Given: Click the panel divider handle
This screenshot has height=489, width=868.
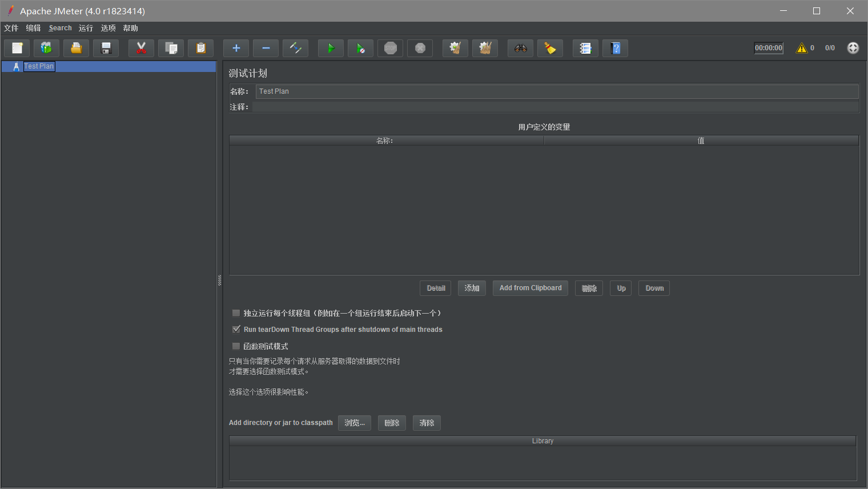Looking at the screenshot, I should 219,280.
